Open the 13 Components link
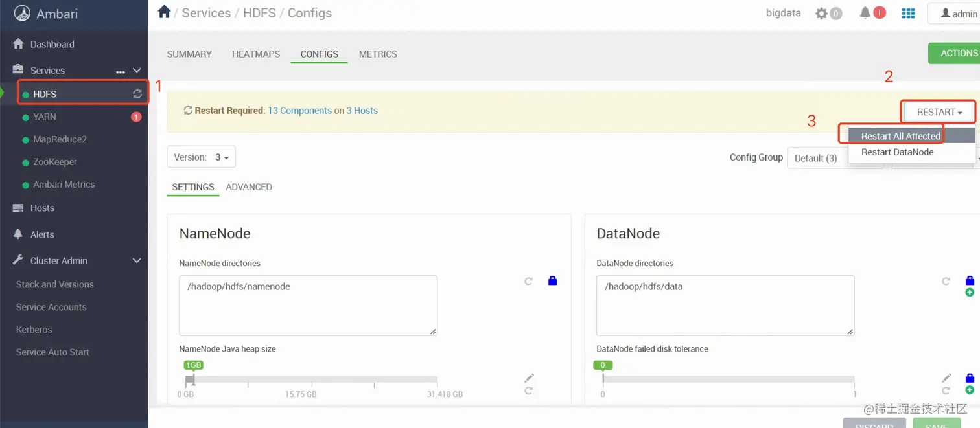Screen dimensions: 980x428 coord(299,111)
